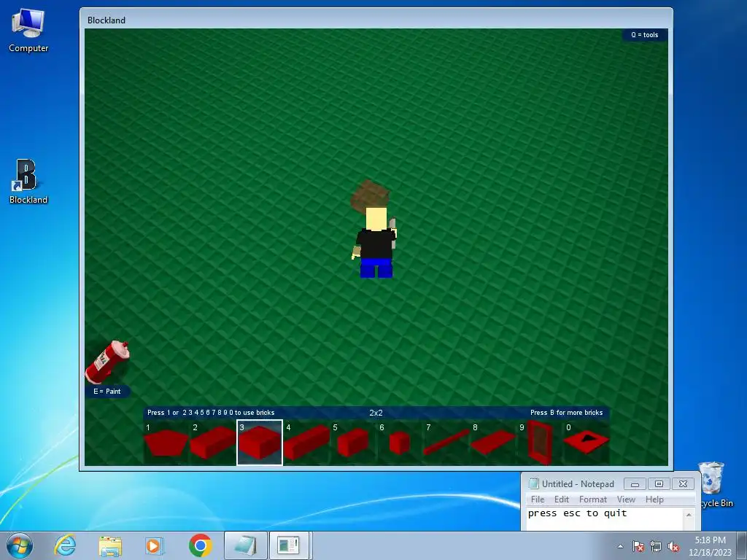Open Notepad View menu
Image resolution: width=747 pixels, height=560 pixels.
coord(626,499)
